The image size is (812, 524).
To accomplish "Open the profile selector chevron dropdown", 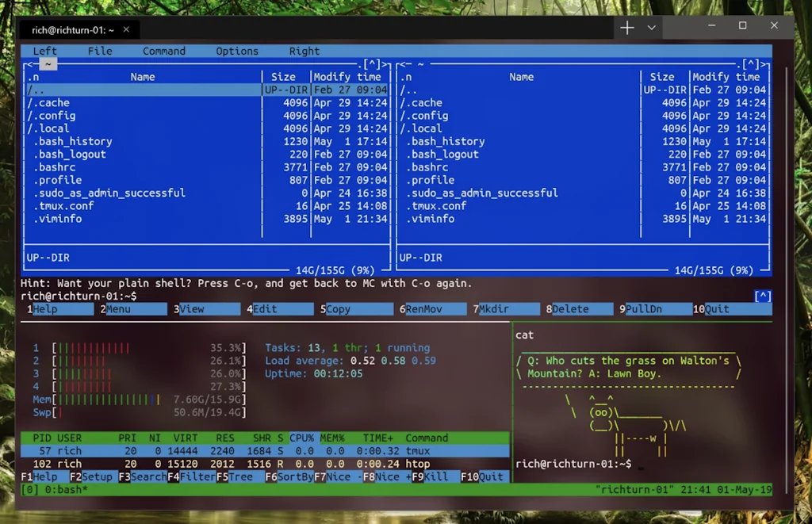I will (652, 26).
